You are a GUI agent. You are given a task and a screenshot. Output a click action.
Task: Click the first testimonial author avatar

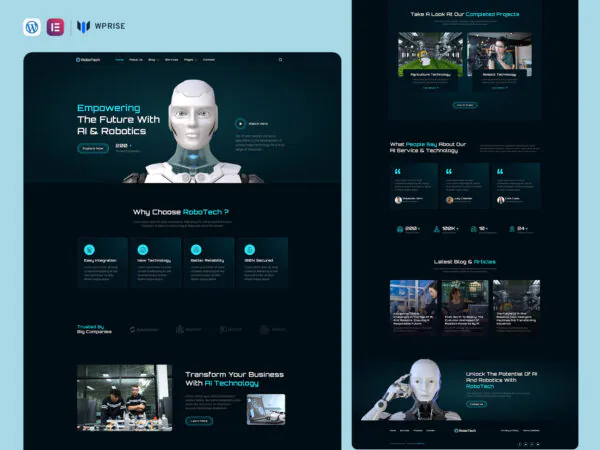398,200
